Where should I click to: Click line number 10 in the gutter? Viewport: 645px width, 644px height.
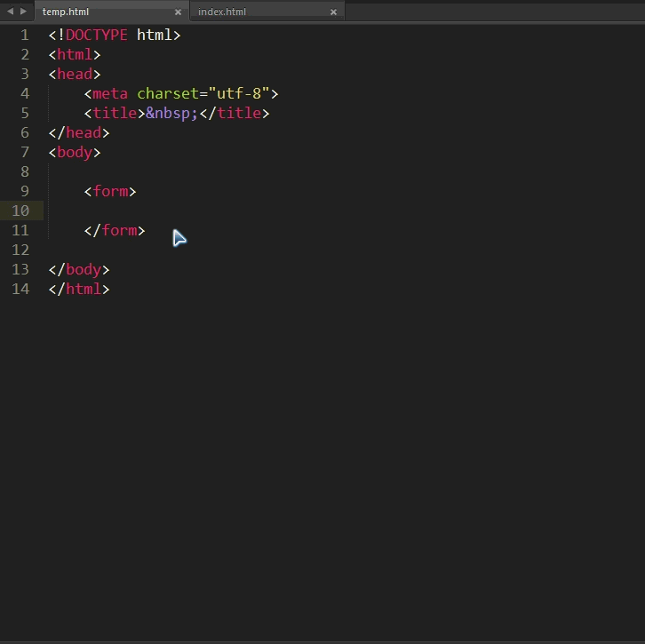click(x=20, y=211)
